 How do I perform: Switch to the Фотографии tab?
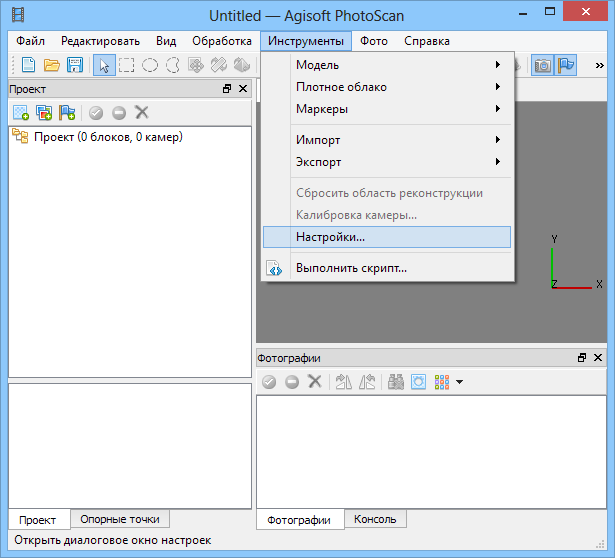pyautogui.click(x=299, y=520)
